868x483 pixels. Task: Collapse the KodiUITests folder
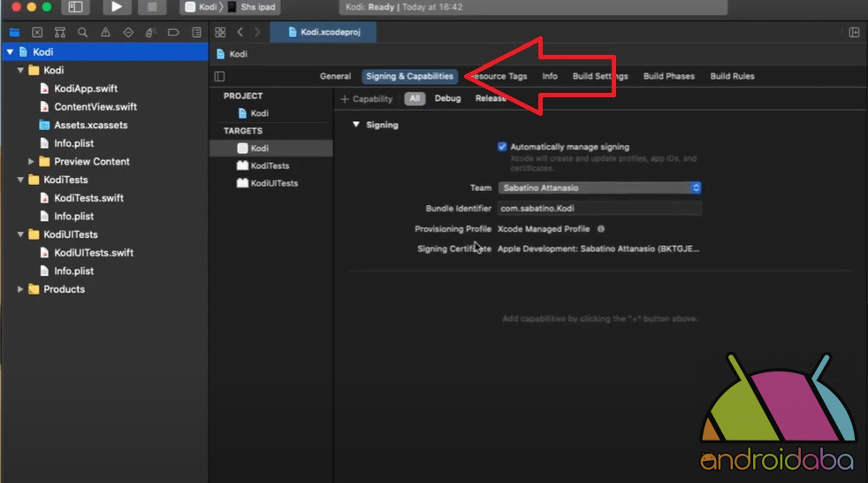[x=20, y=234]
